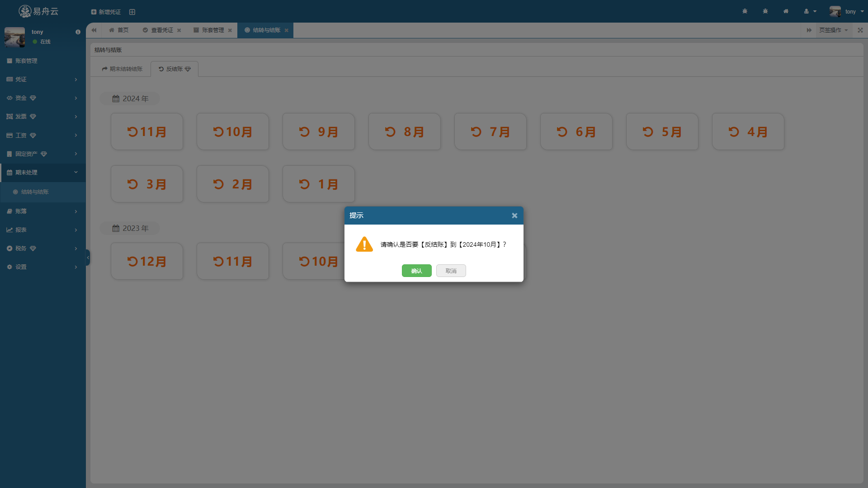Select 2024年10月 month block
The height and width of the screenshot is (488, 868).
232,131
